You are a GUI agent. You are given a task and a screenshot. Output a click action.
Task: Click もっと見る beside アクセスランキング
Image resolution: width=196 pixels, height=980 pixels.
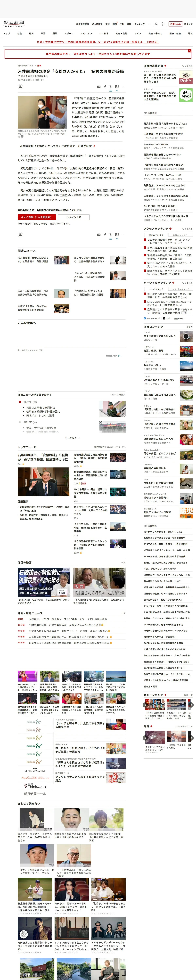(187, 229)
